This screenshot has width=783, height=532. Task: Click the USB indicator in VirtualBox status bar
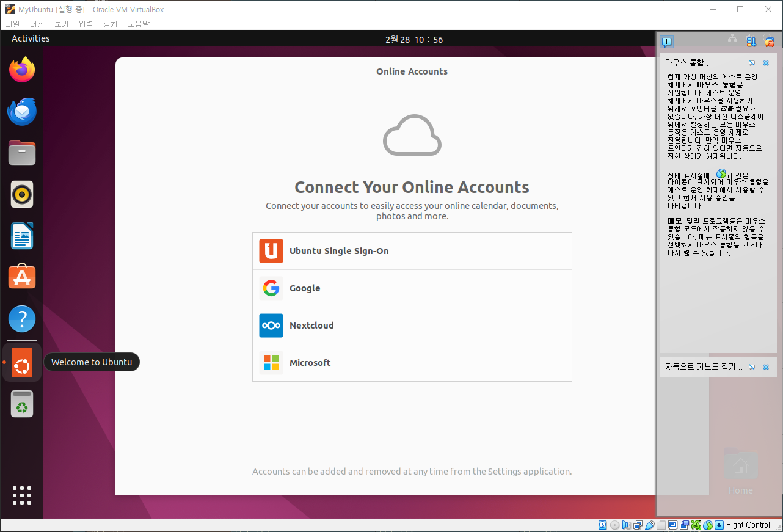pyautogui.click(x=649, y=525)
